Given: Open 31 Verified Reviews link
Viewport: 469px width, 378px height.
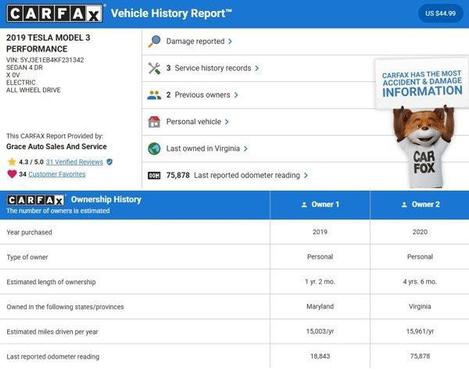Looking at the screenshot, I should [74, 162].
